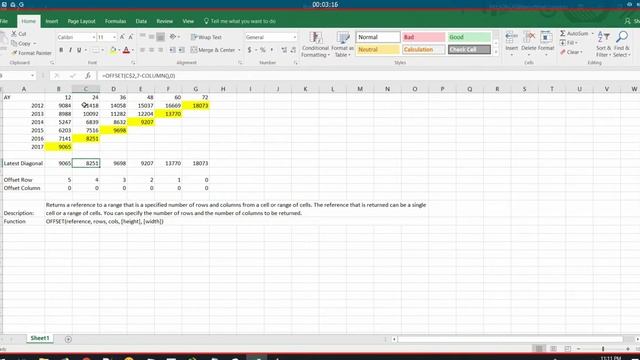Open the Clear dropdown

571,52
